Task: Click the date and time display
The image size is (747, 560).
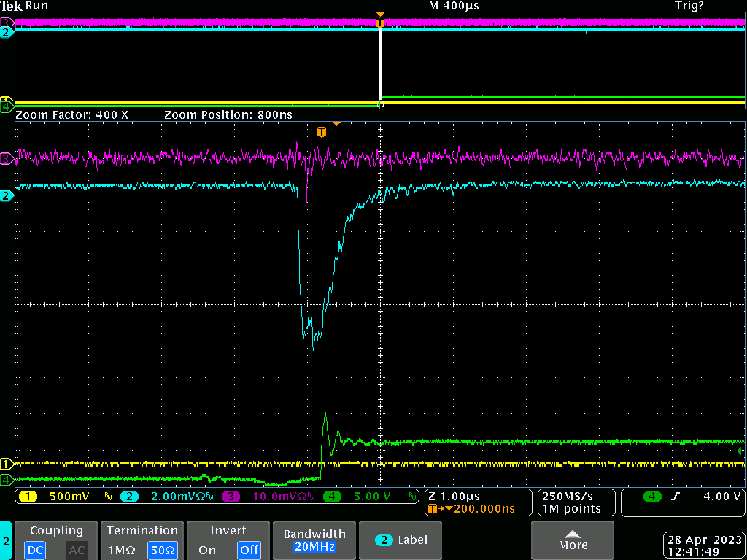Action: [x=705, y=546]
